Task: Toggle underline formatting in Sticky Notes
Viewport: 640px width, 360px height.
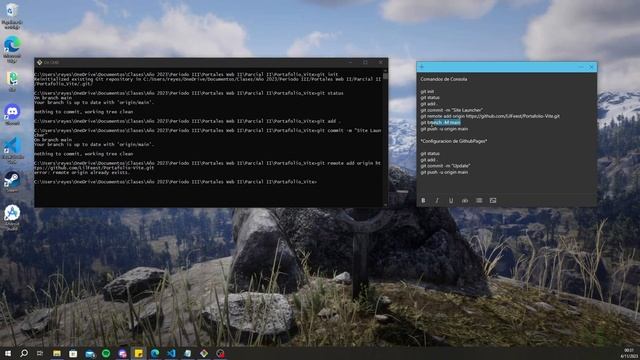Action: [451, 200]
